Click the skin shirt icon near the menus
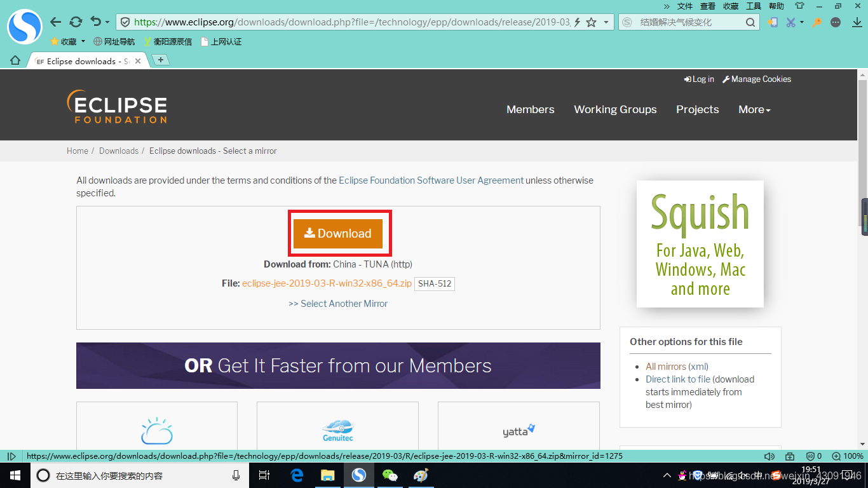The image size is (868, 488). 799,6
